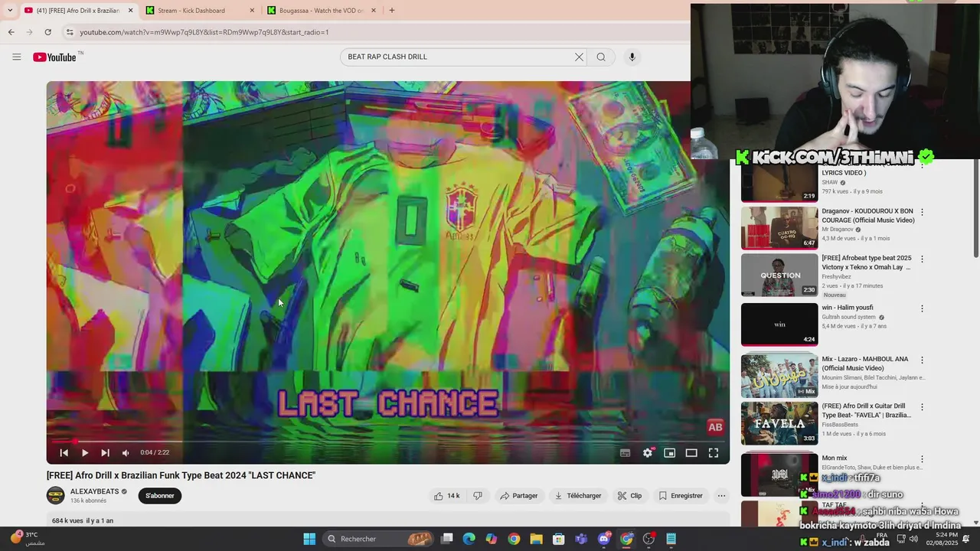Image resolution: width=980 pixels, height=551 pixels.
Task: Switch to miniplayer mode
Action: 669,452
